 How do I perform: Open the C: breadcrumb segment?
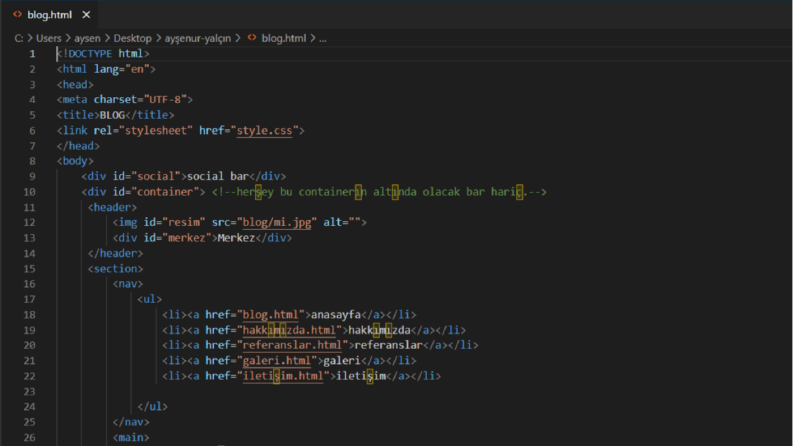click(19, 38)
